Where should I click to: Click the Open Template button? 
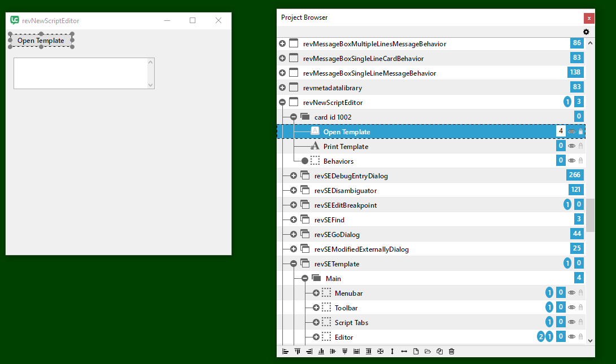tap(41, 40)
